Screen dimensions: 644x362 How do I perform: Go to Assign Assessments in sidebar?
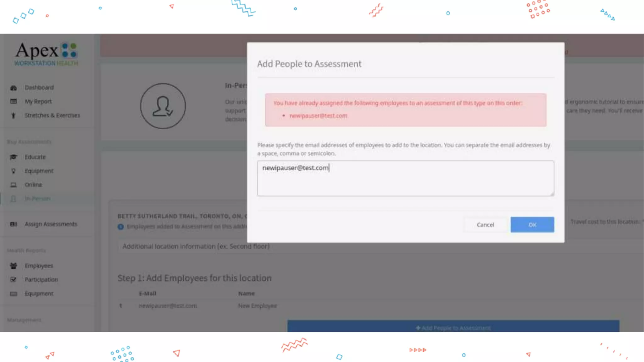pos(51,224)
